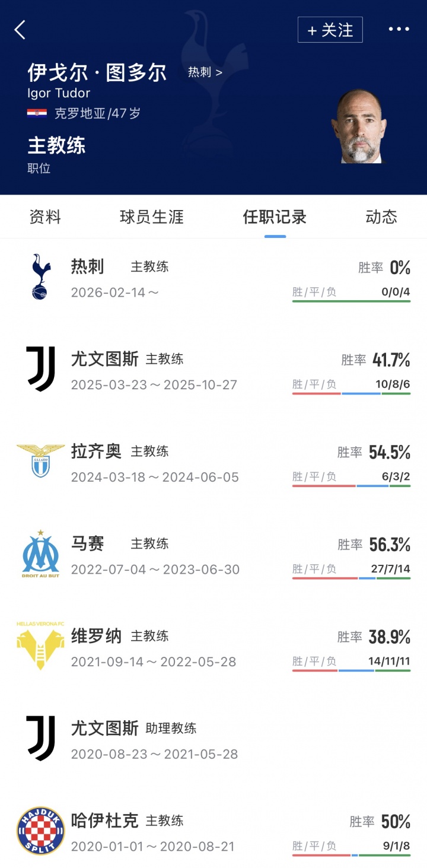Tap the Hellas Verona club logo

pos(40,646)
